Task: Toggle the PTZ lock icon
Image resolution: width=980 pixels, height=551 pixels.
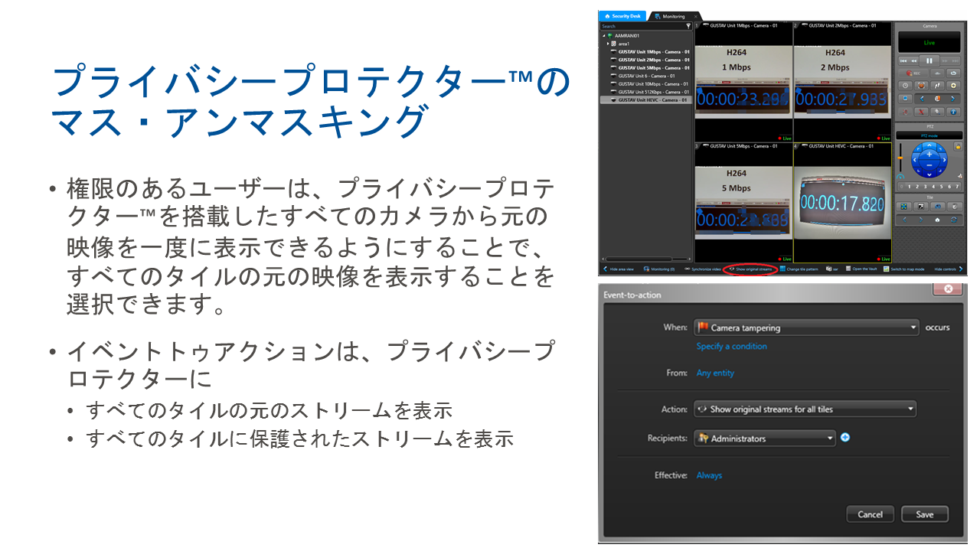Action: point(957,145)
